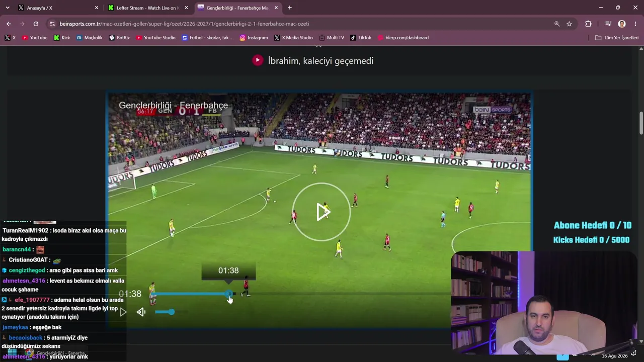Mute the video with the speaker icon
This screenshot has width=644, height=362.
(x=141, y=312)
